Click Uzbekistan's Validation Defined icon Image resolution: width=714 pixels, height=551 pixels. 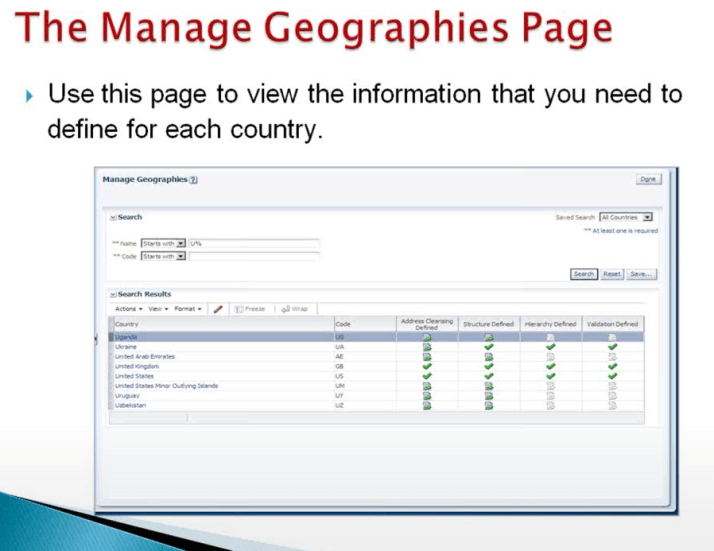(x=612, y=405)
